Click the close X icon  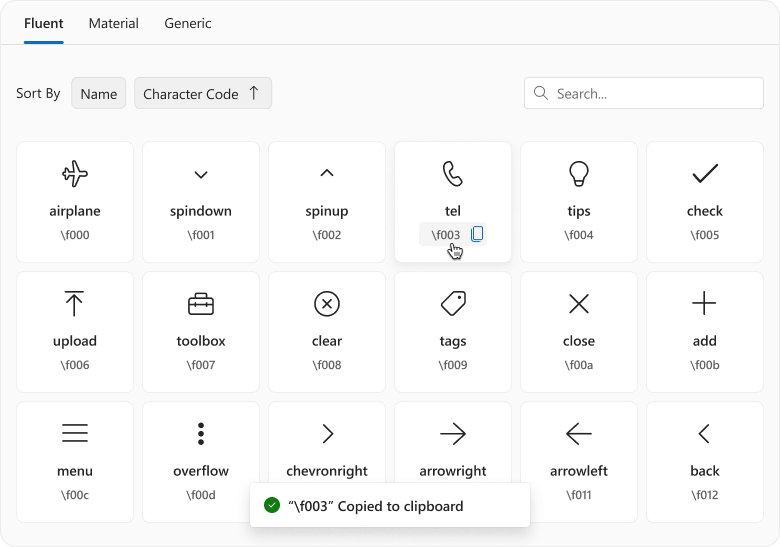click(x=579, y=304)
